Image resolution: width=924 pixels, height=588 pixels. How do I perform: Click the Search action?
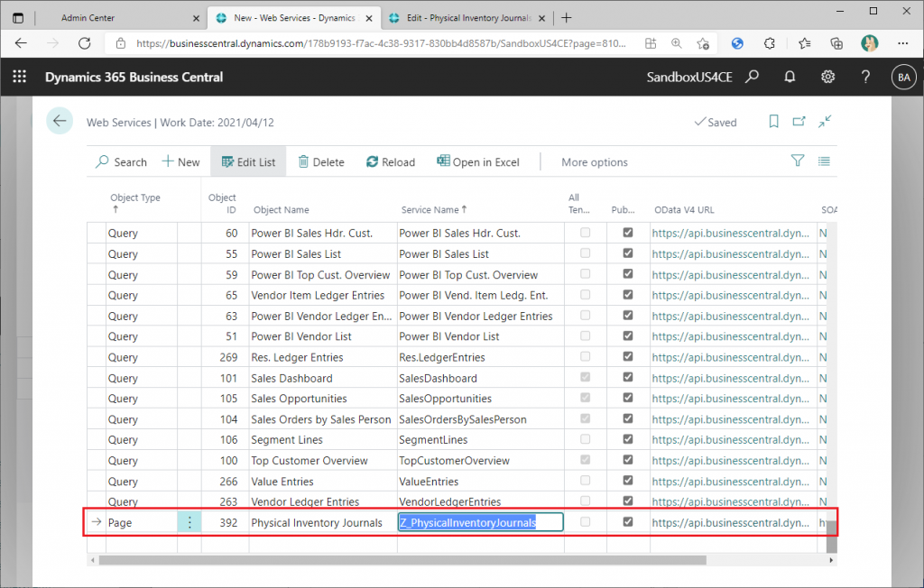pyautogui.click(x=121, y=162)
